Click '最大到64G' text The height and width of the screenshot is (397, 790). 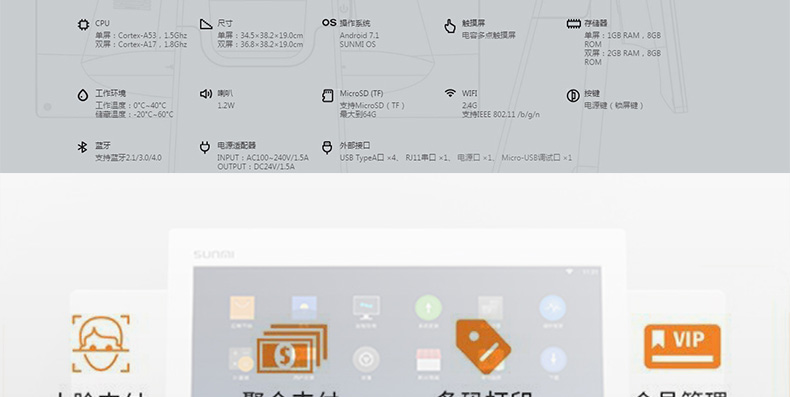pyautogui.click(x=358, y=114)
